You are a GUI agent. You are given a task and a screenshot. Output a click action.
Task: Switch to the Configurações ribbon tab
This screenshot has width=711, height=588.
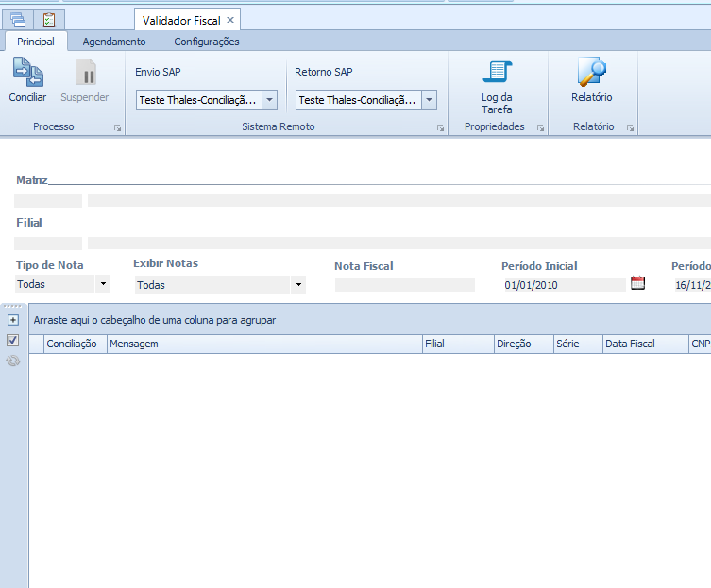pos(207,42)
